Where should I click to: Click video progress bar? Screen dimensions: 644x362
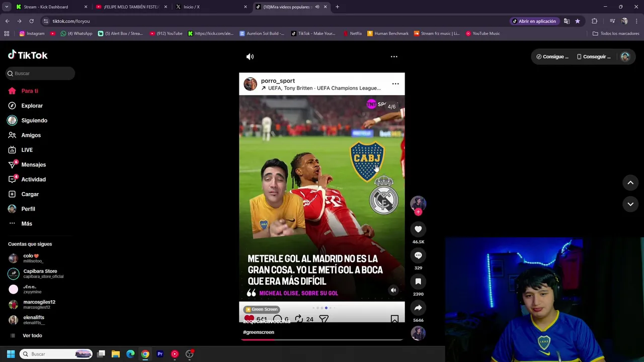(322, 339)
